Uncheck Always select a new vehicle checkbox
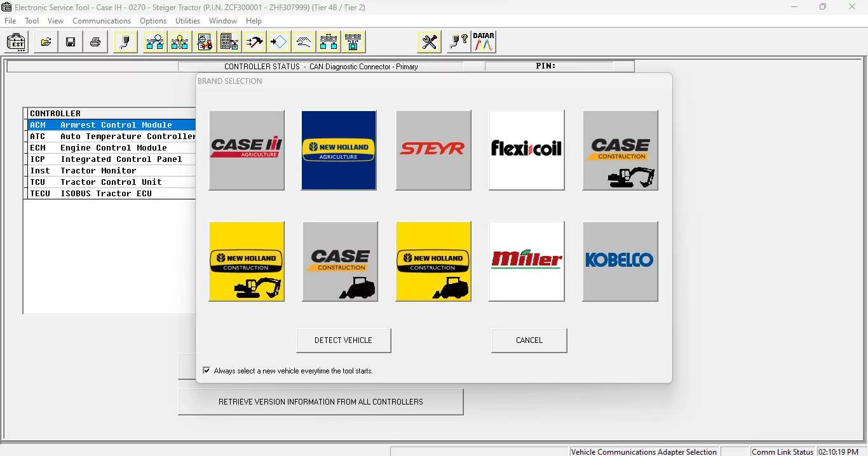This screenshot has height=456, width=868. tap(207, 370)
